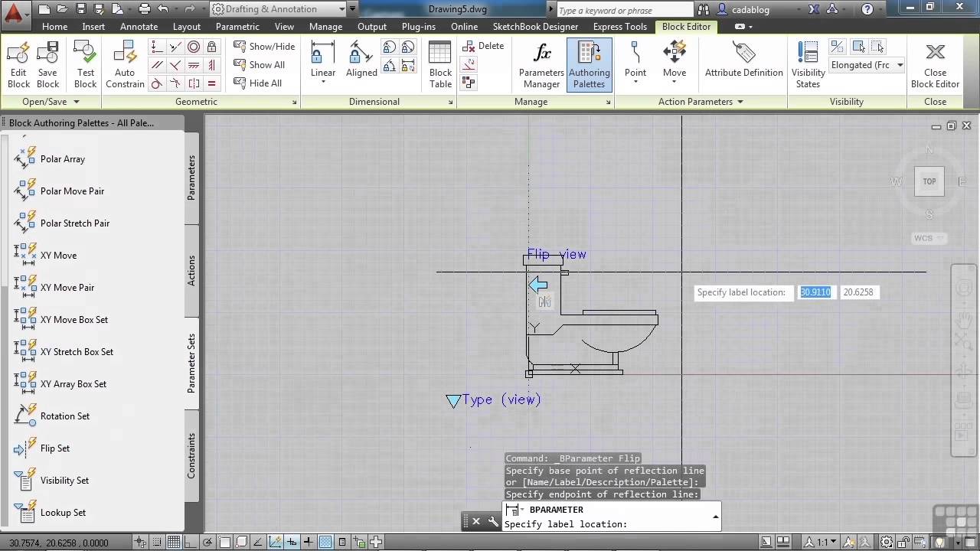Switch to Constraints palette tab
This screenshot has width=980, height=551.
191,456
